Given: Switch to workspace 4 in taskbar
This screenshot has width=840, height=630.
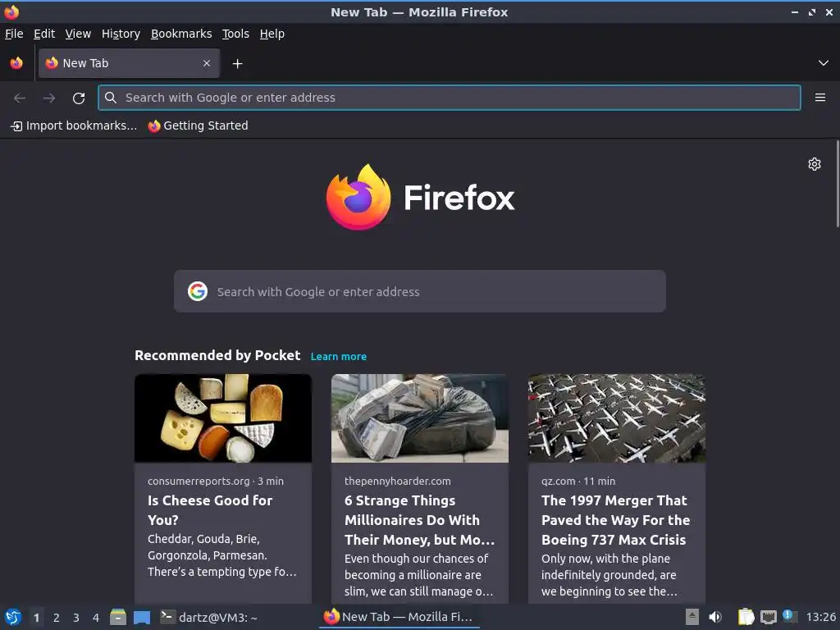Looking at the screenshot, I should (96, 618).
